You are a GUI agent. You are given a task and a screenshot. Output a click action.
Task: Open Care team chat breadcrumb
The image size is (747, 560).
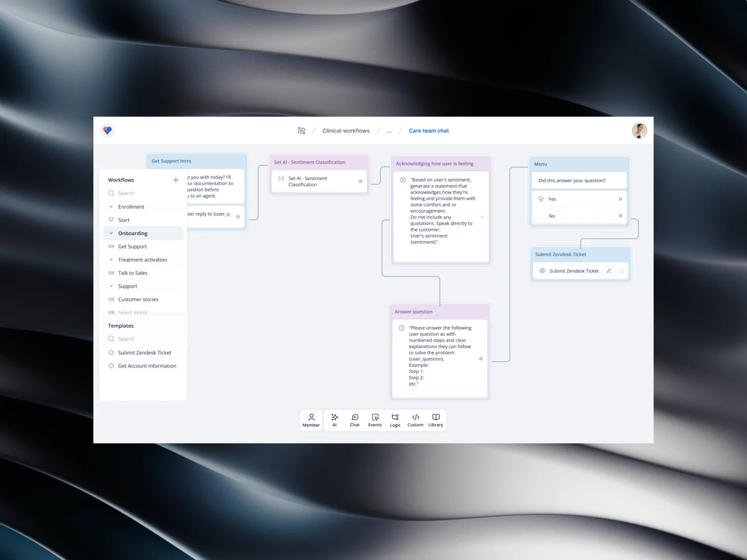pyautogui.click(x=429, y=131)
